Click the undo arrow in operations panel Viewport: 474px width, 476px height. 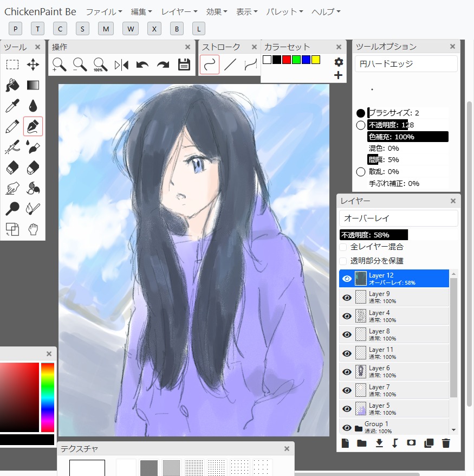(x=142, y=65)
